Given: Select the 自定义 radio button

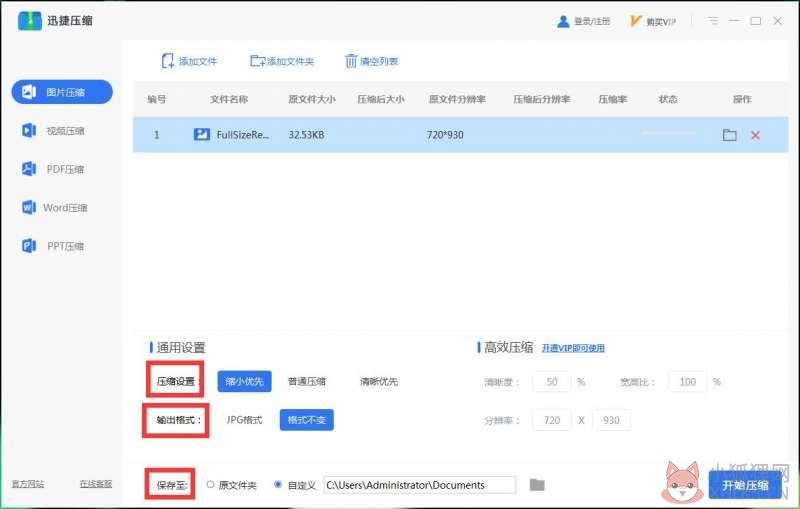Looking at the screenshot, I should 278,485.
